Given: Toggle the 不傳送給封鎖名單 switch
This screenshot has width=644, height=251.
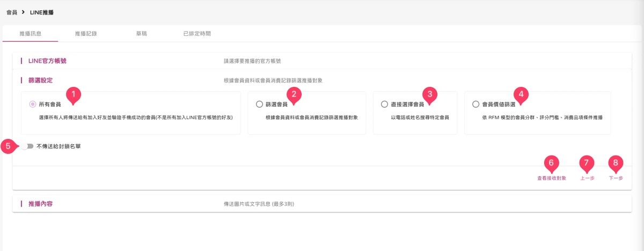Looking at the screenshot, I should [x=27, y=146].
